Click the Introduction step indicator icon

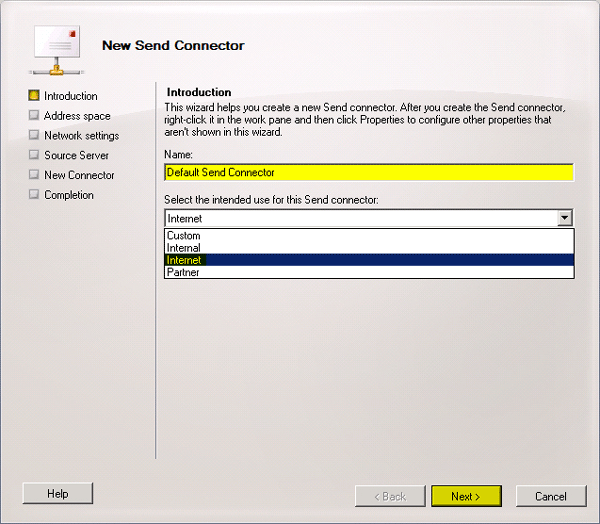34,95
